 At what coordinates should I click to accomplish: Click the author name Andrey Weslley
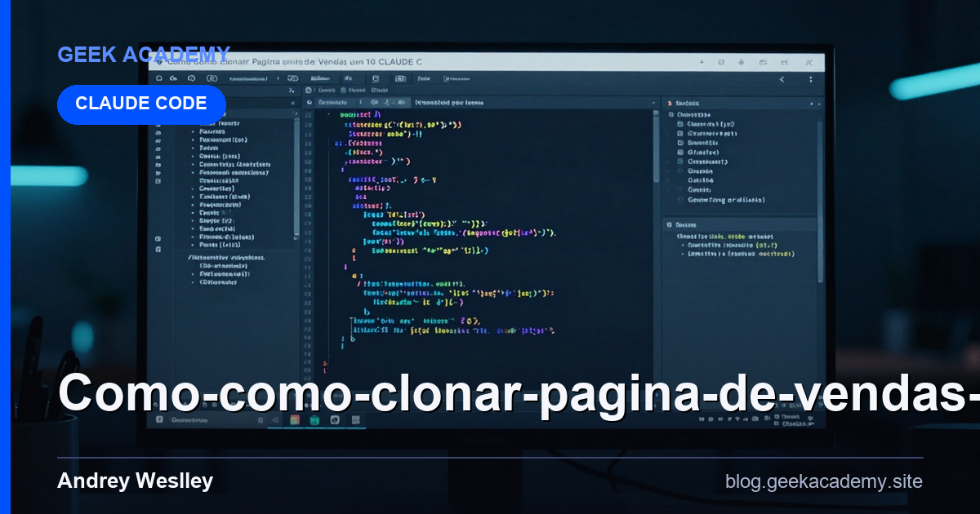[x=135, y=481]
